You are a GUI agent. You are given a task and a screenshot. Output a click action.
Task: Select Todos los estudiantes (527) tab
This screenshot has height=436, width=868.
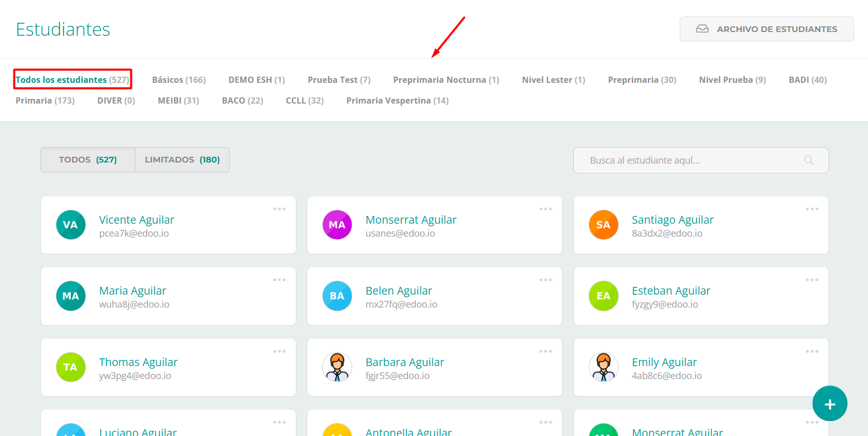[72, 80]
